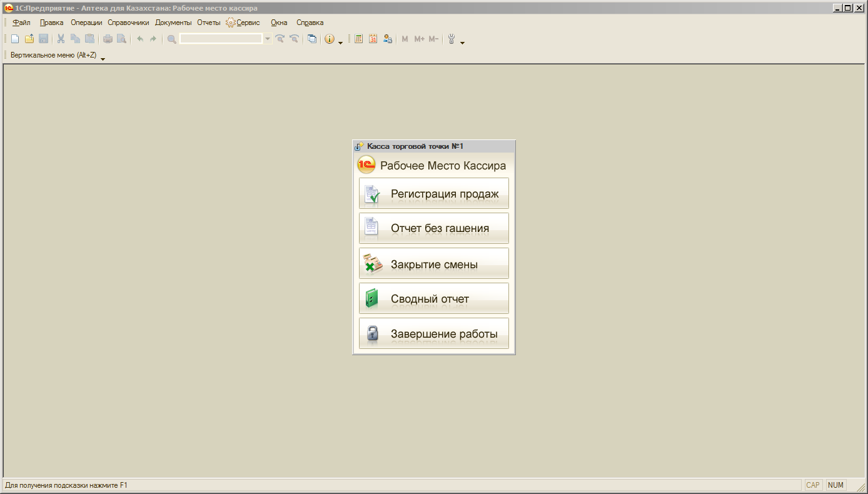Open the Документы menu
The height and width of the screenshot is (494, 868).
(173, 23)
